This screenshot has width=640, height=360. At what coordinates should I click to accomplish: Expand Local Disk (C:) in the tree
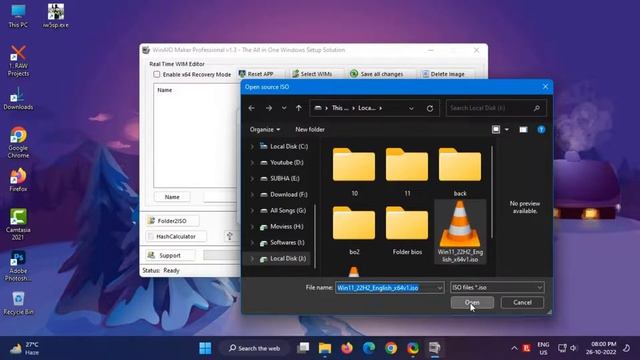click(x=252, y=147)
